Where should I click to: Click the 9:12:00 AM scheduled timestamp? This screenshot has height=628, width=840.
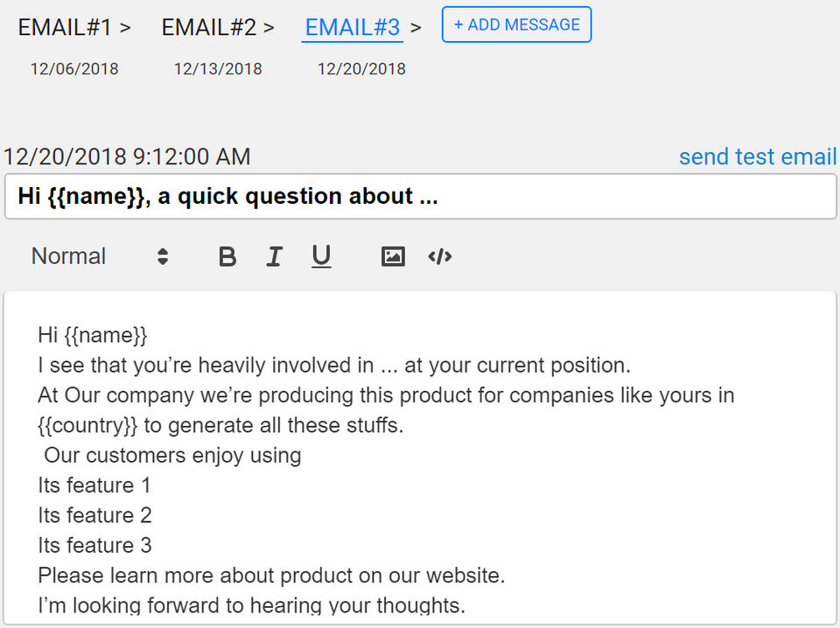[x=191, y=157]
